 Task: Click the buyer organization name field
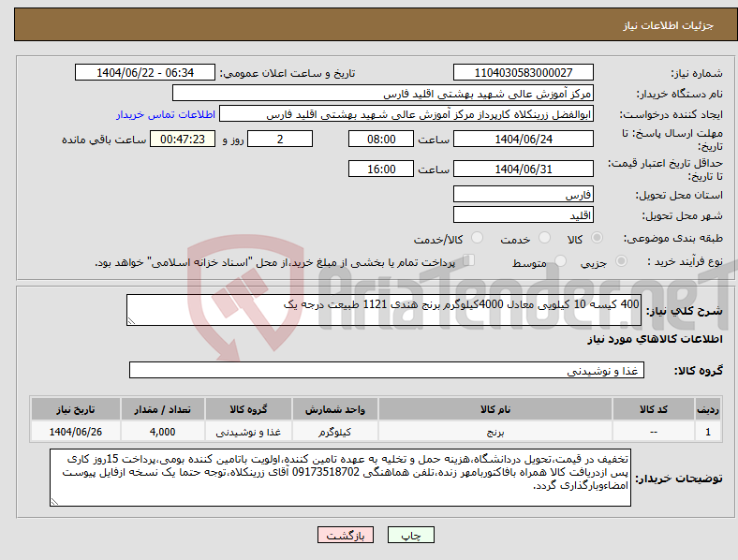tap(383, 93)
